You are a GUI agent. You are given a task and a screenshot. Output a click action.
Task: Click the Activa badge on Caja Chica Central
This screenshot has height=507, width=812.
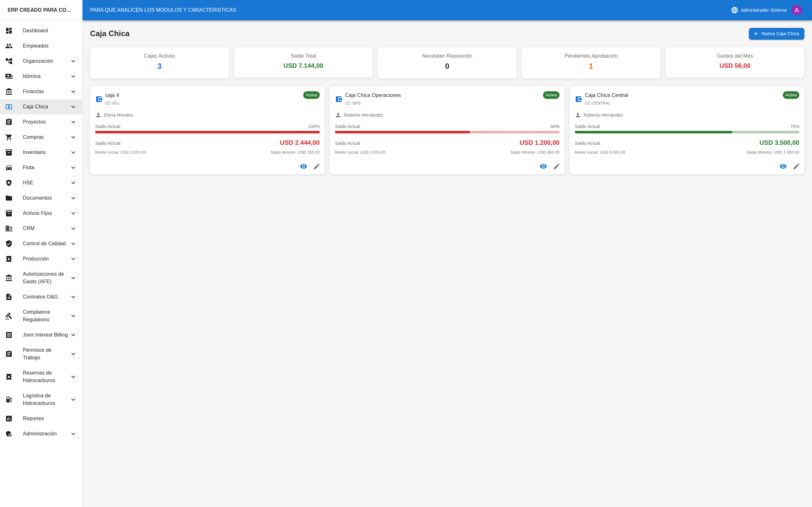(x=790, y=95)
